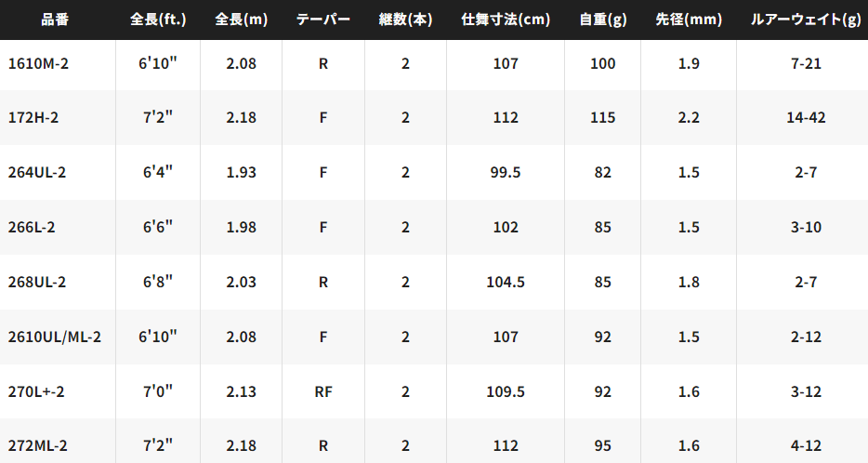Image resolution: width=868 pixels, height=463 pixels.
Task: Click the ルアーウェイト(g) column header
Action: point(806,20)
